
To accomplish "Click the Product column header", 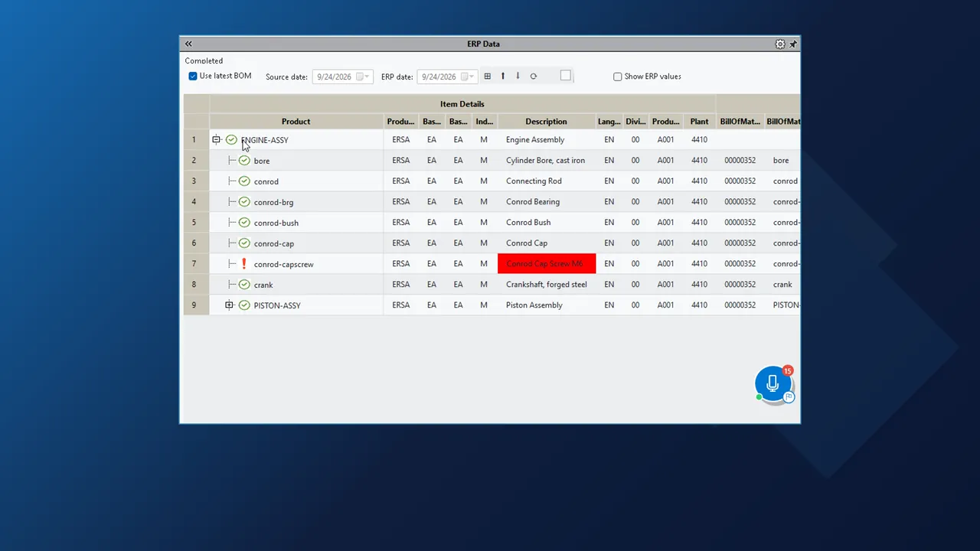I will (x=296, y=122).
